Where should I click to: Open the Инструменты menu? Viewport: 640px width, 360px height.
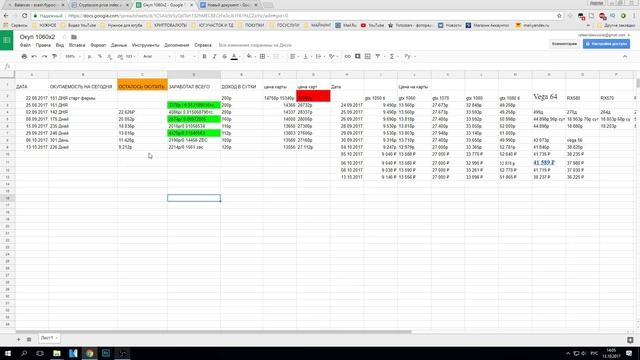click(145, 45)
